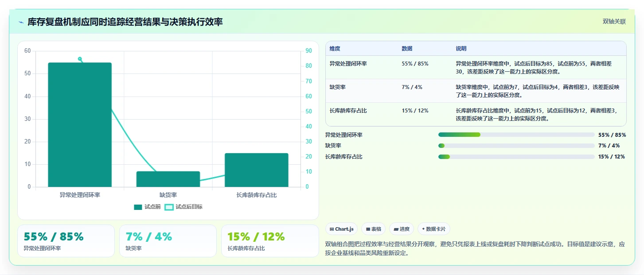Open the 55% / 85% data card

point(66,241)
